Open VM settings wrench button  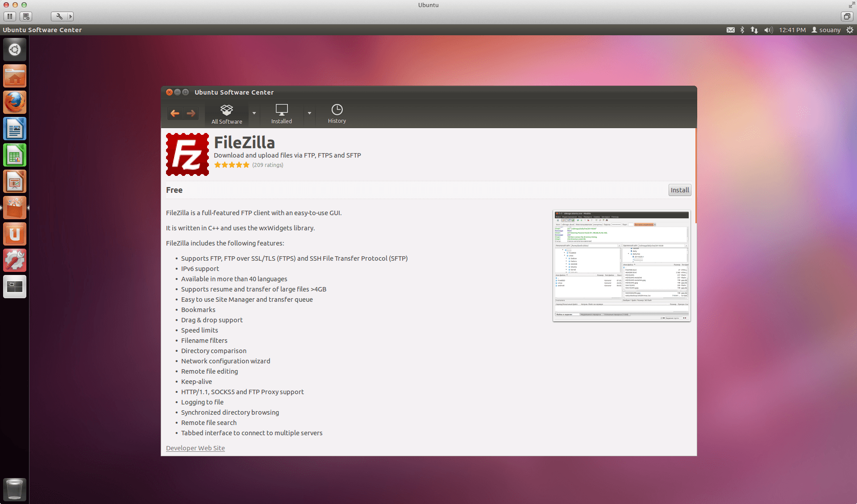[59, 17]
